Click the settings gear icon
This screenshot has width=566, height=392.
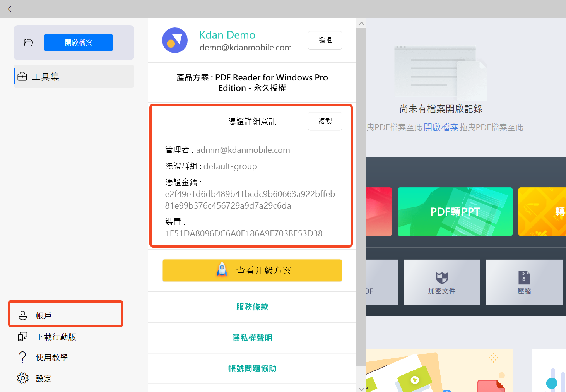23,378
